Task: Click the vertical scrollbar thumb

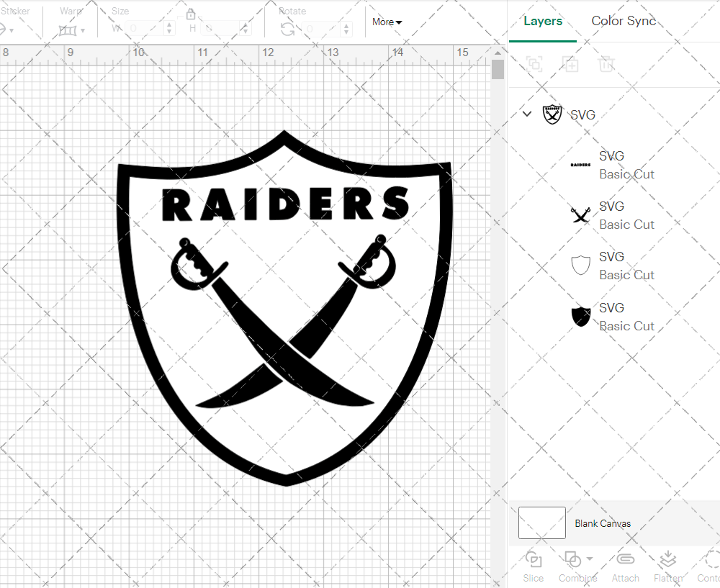Action: click(x=498, y=70)
